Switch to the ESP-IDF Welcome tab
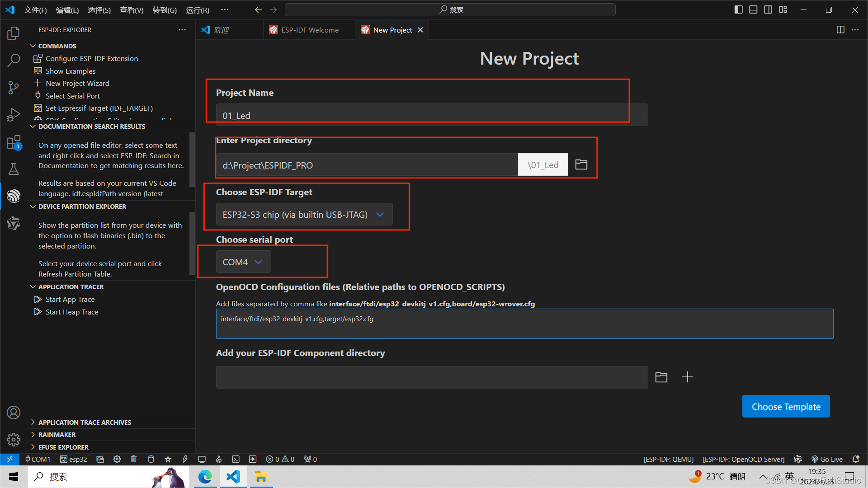The height and width of the screenshot is (488, 868). pyautogui.click(x=309, y=30)
